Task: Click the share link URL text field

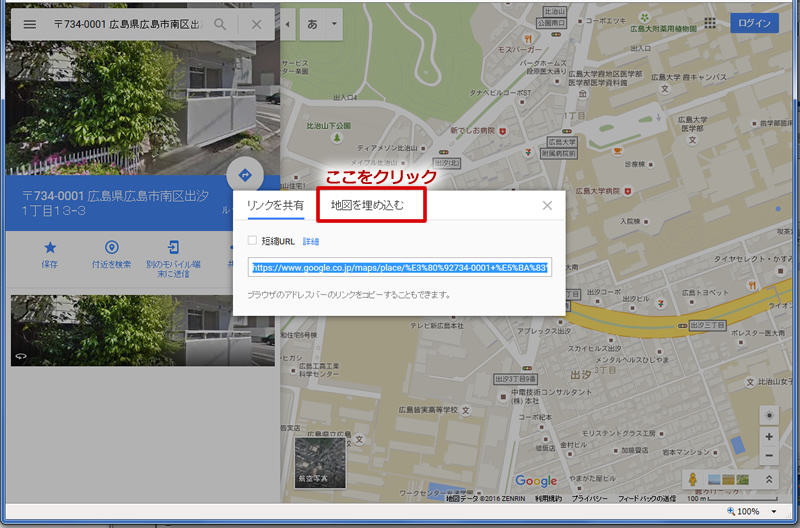Action: [399, 268]
